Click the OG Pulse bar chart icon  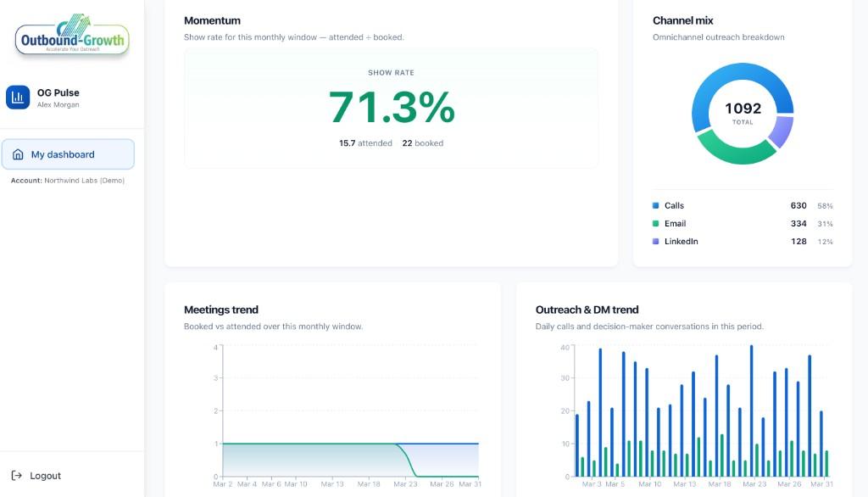[18, 98]
